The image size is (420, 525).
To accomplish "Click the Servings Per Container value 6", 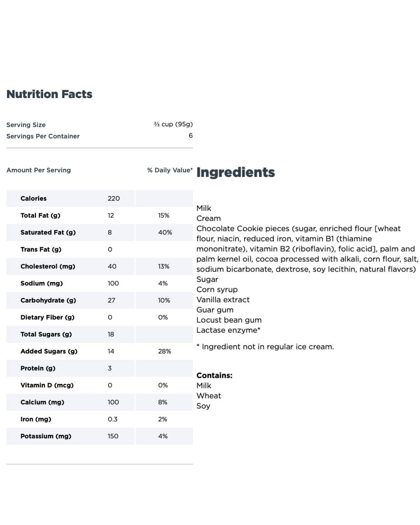I will (191, 135).
